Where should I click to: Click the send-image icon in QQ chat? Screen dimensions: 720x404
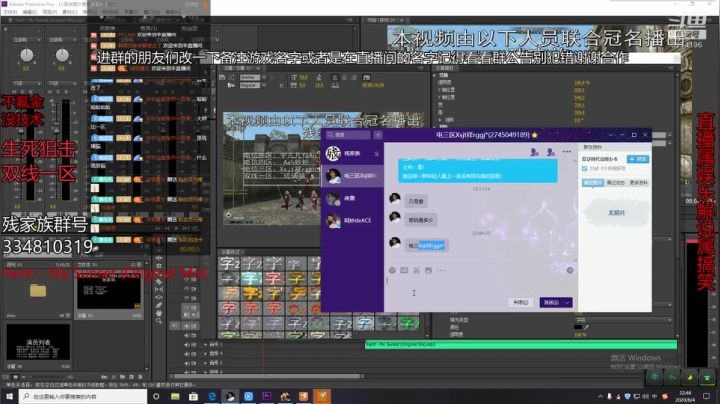pyautogui.click(x=428, y=270)
